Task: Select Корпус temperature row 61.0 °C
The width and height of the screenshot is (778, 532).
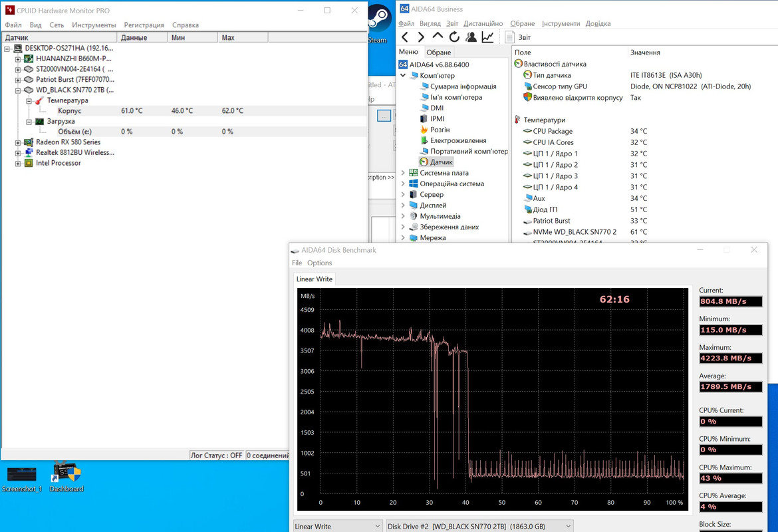Action: click(x=184, y=110)
